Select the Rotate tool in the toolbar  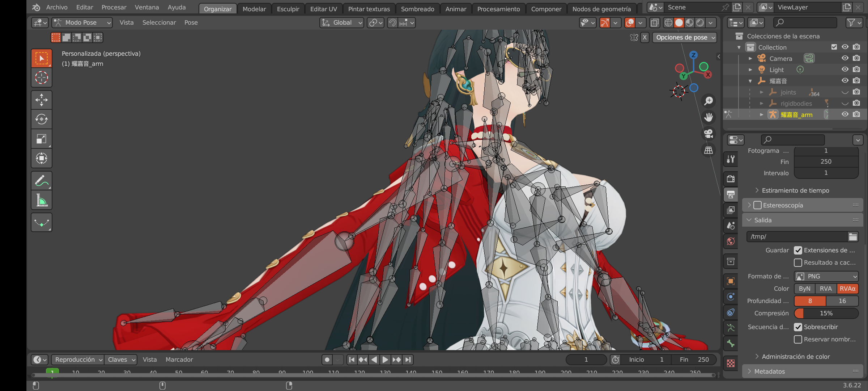tap(42, 119)
